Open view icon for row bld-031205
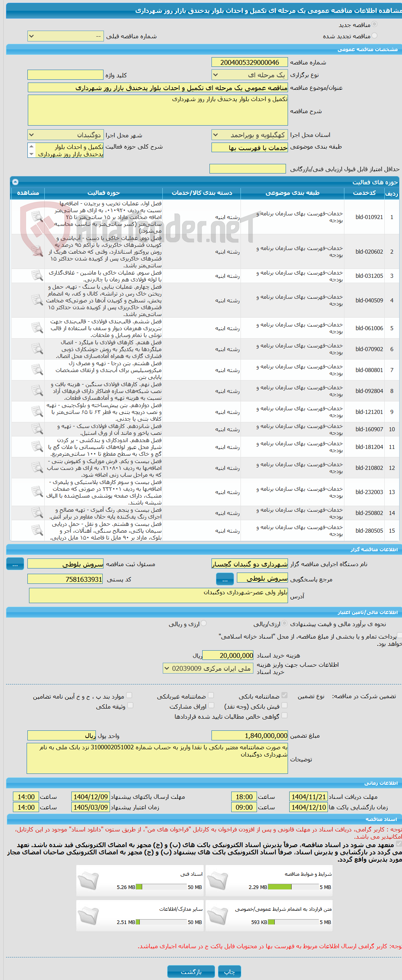 pos(37,275)
